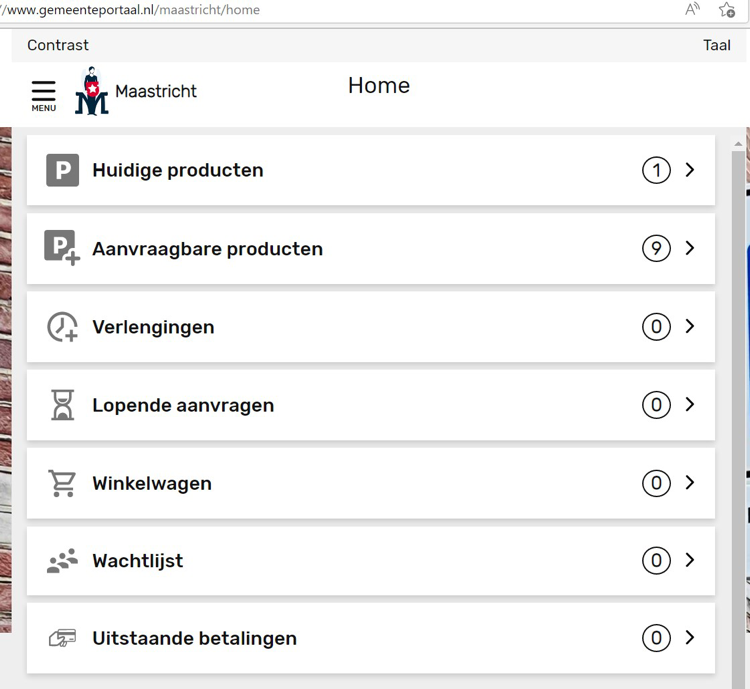This screenshot has height=689, width=750.
Task: Click the people icon for Wachtlijst
Action: 62,561
